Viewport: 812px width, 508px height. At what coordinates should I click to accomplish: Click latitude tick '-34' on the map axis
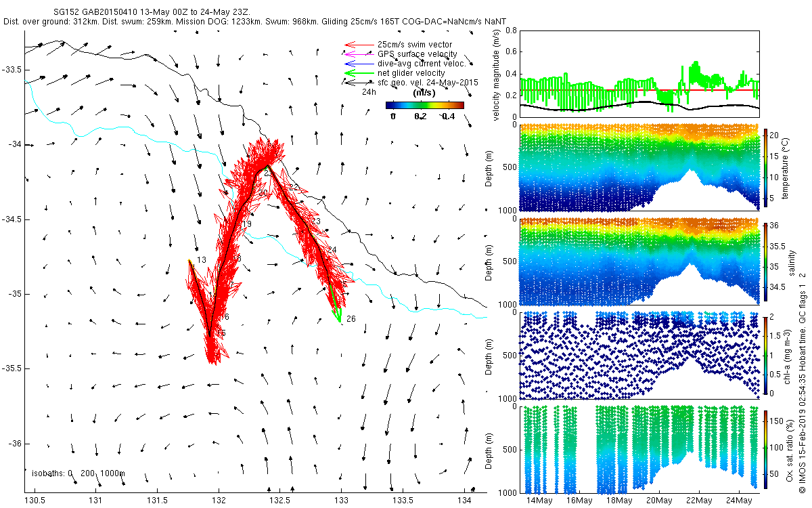15,144
